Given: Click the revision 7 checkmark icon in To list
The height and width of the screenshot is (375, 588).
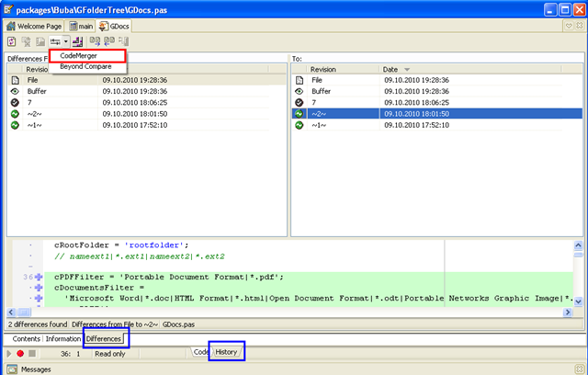Looking at the screenshot, I should click(300, 103).
